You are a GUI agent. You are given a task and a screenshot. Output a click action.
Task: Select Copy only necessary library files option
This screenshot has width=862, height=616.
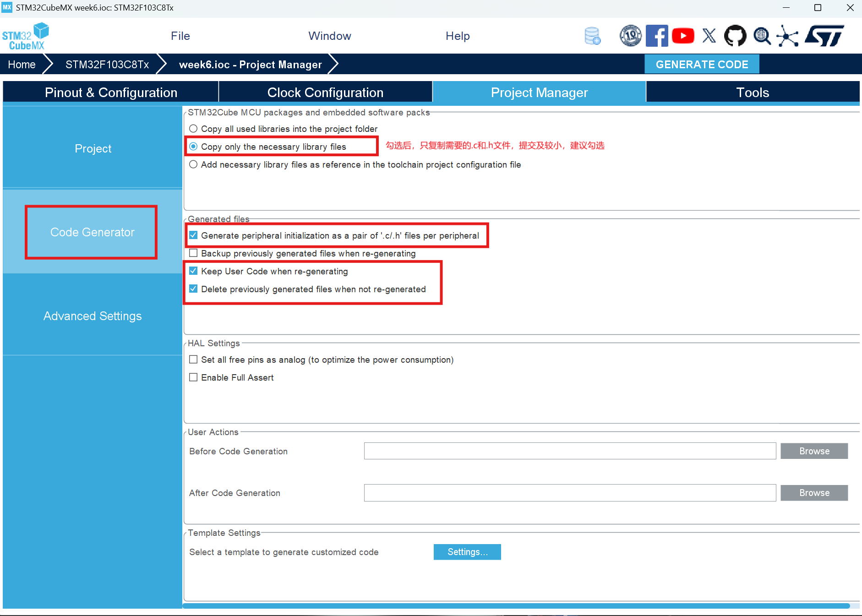(x=193, y=147)
